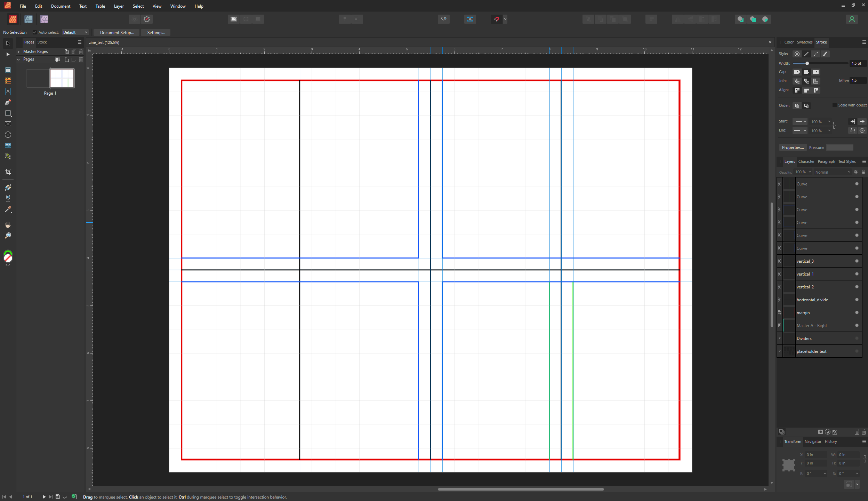The image size is (868, 501).
Task: Click the Adjustments icon in Layers panel
Action: pos(828,432)
